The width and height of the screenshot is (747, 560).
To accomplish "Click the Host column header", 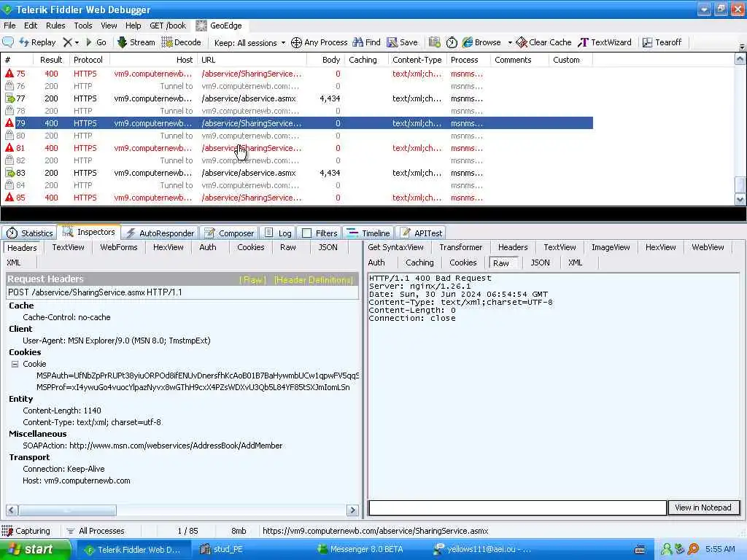I will (x=153, y=60).
